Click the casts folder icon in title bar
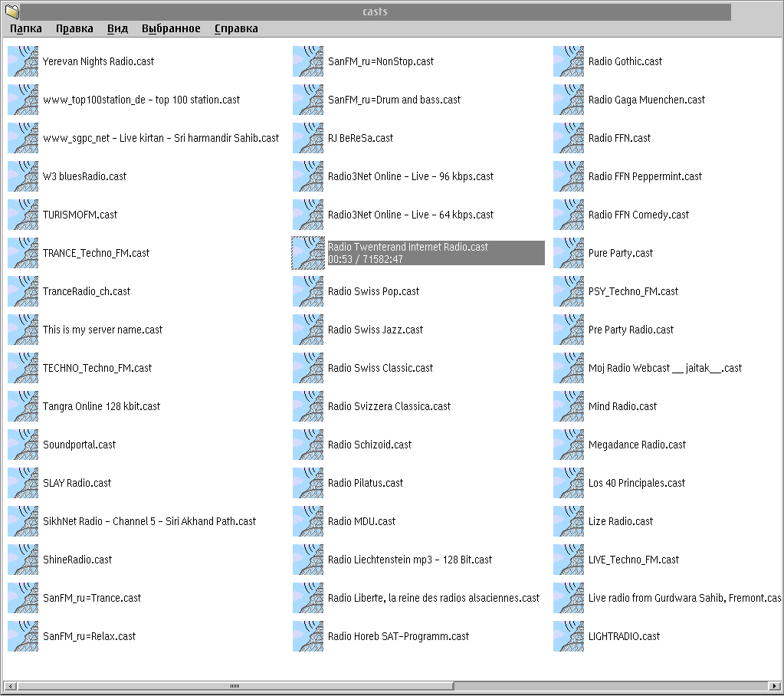 (11, 11)
